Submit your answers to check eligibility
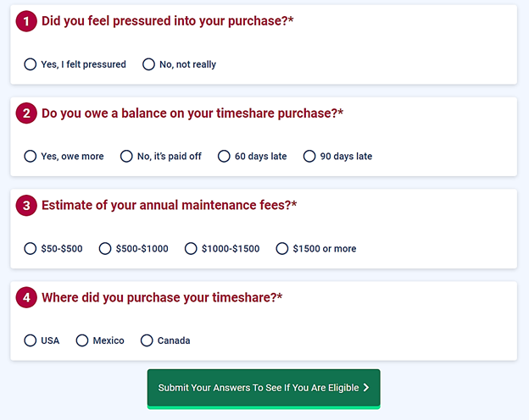The height and width of the screenshot is (420, 529). pos(257,388)
